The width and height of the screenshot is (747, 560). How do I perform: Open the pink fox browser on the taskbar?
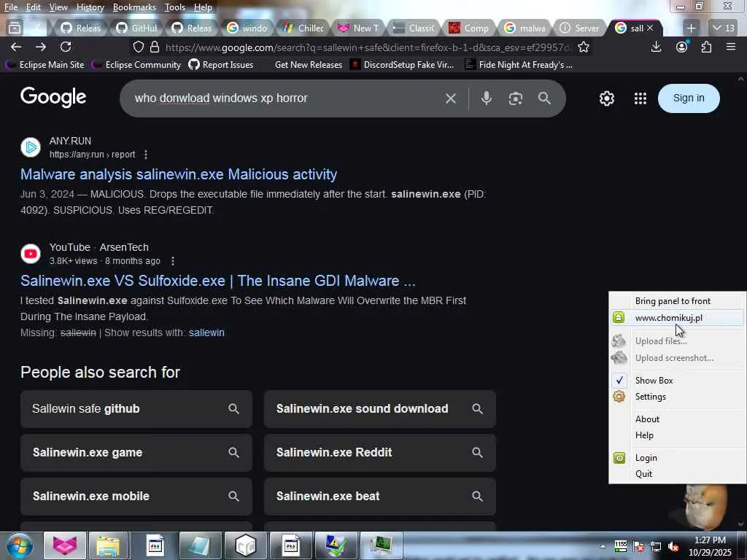65,545
